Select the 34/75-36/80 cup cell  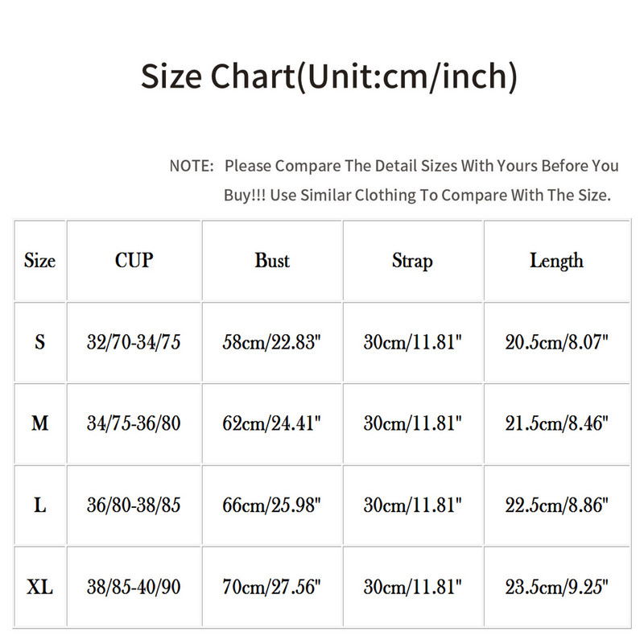coord(134,423)
